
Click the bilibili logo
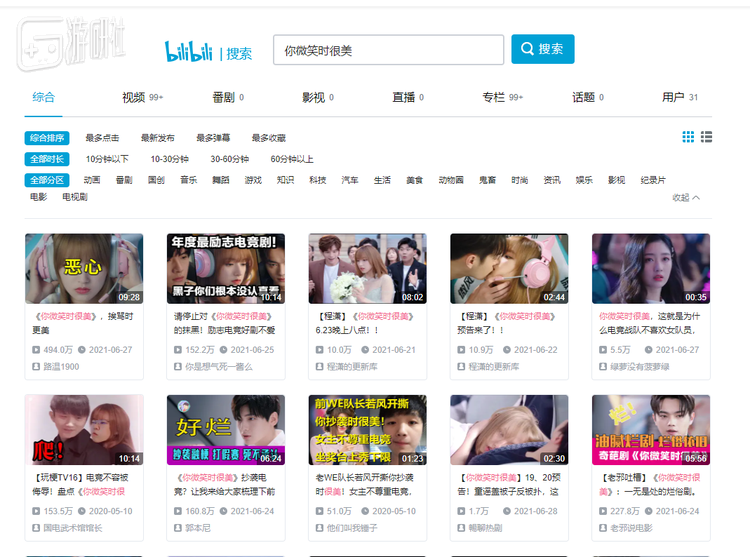click(x=189, y=51)
